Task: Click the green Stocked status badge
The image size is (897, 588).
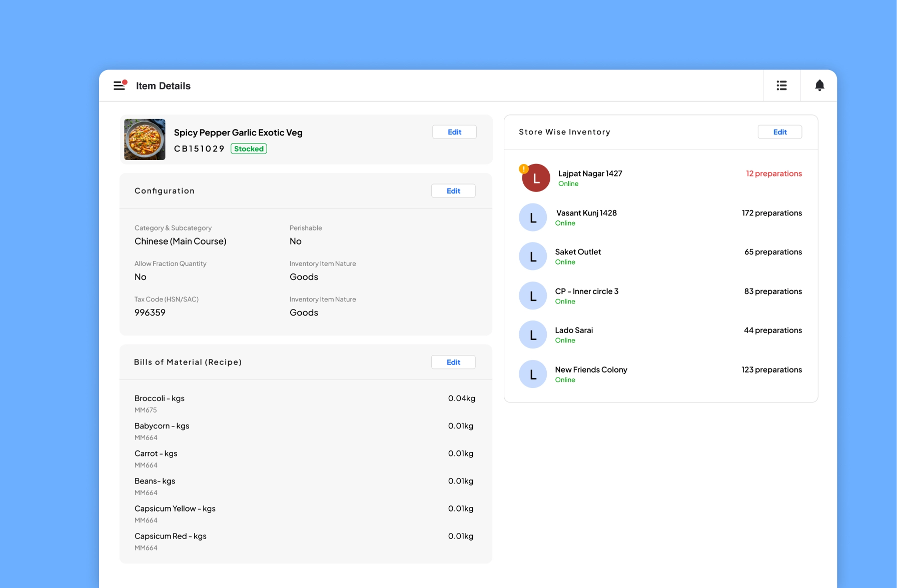Action: [249, 149]
